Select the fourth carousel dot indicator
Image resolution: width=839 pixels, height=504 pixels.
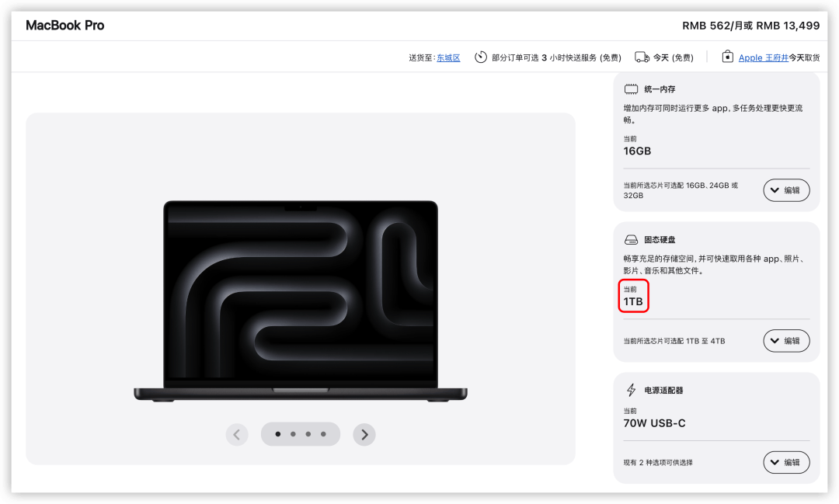coord(322,434)
